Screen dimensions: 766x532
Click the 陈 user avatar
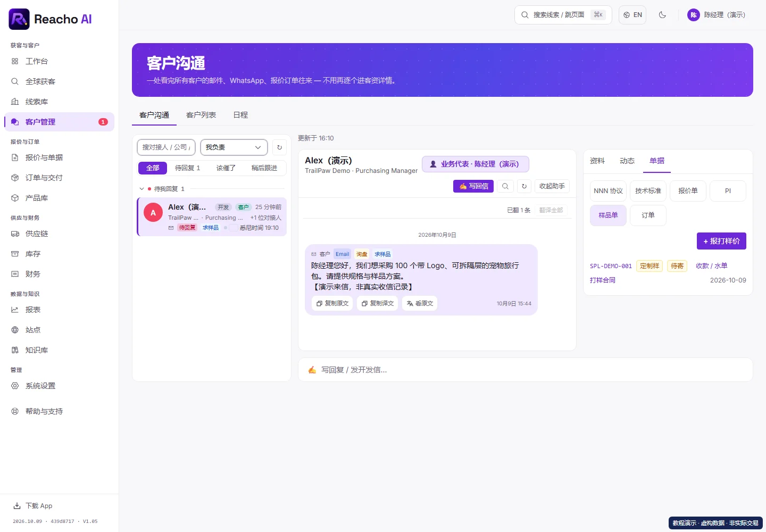click(x=694, y=15)
